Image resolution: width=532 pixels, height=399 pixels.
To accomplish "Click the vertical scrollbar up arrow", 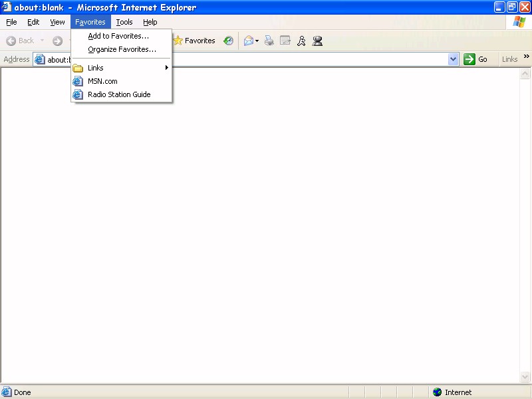I will 525,74.
